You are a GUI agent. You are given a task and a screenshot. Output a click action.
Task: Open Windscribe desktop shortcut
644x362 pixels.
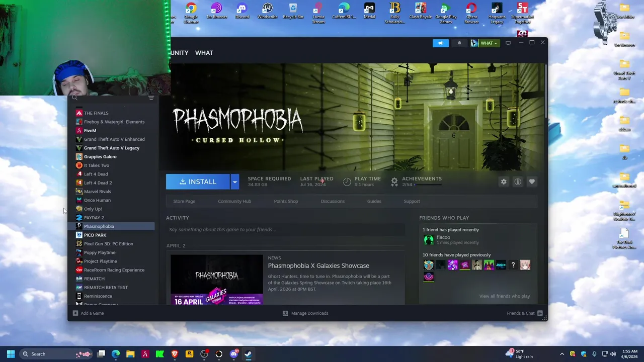click(x=267, y=11)
